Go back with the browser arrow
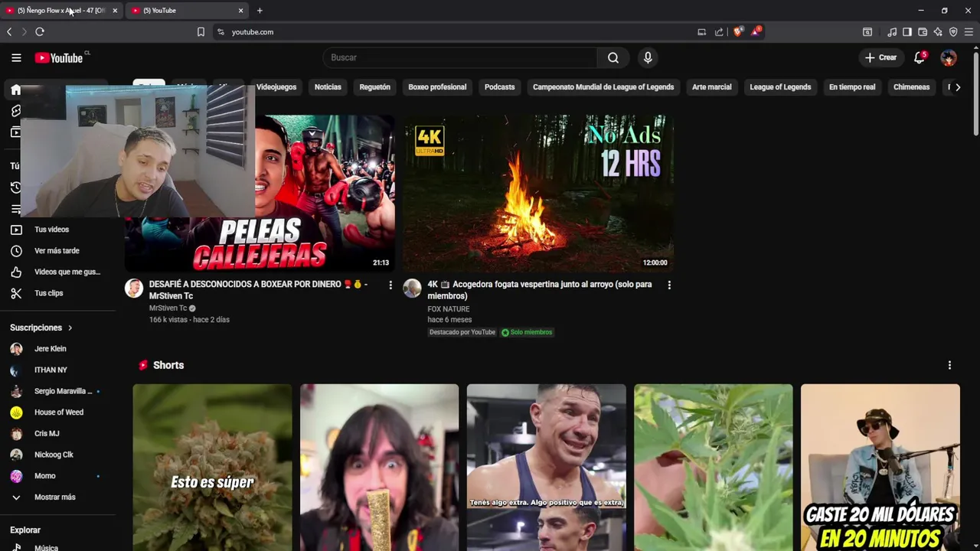This screenshot has height=551, width=980. (9, 31)
